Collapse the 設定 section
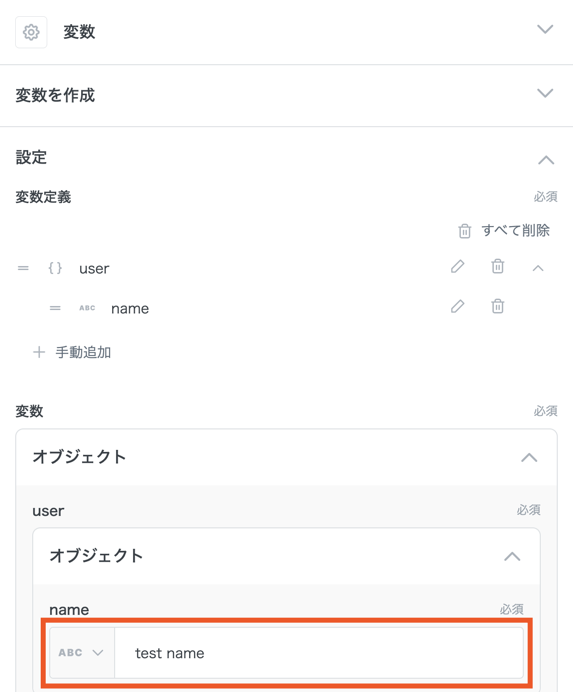 (546, 160)
